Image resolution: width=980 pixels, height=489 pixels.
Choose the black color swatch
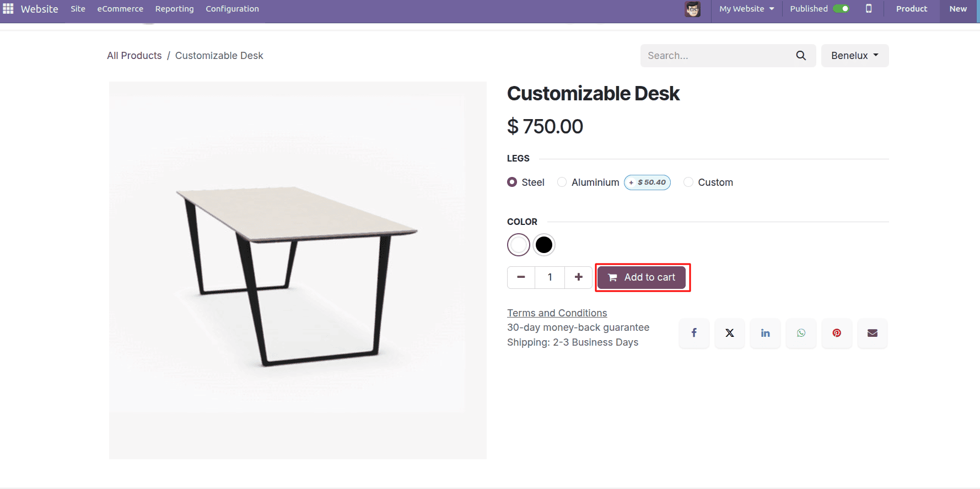point(544,245)
